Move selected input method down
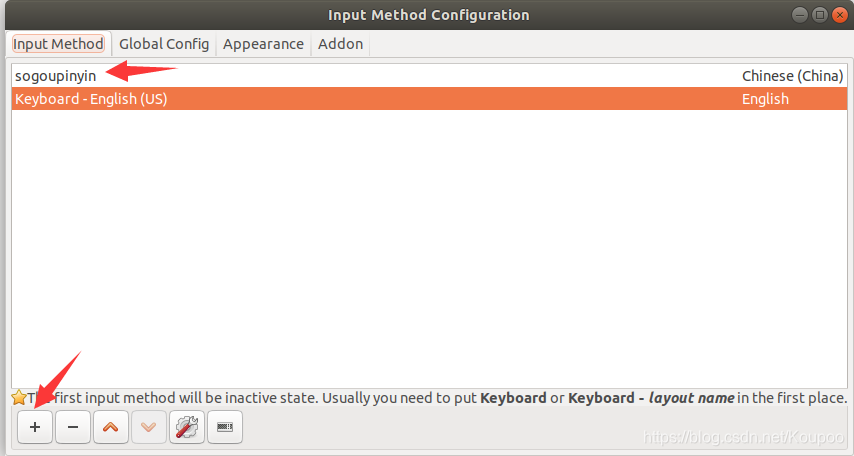854x456 pixels. [149, 427]
